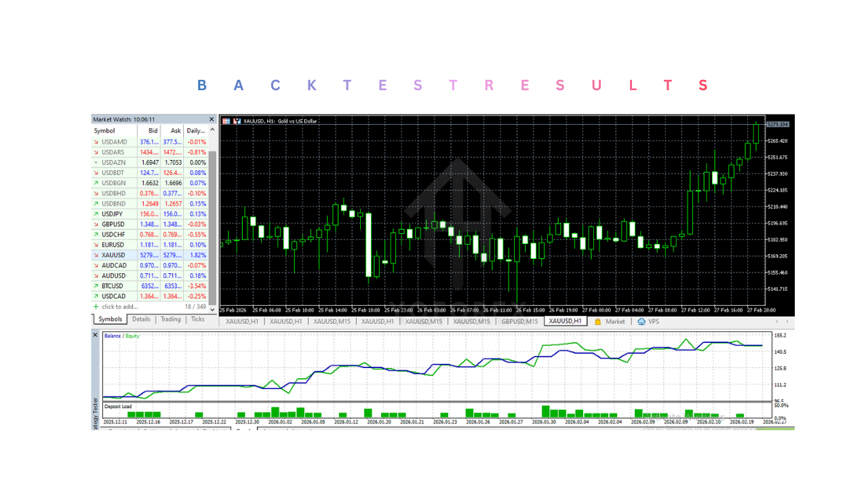
Task: Select the XAUUSD row in Market Watch
Action: coord(112,255)
